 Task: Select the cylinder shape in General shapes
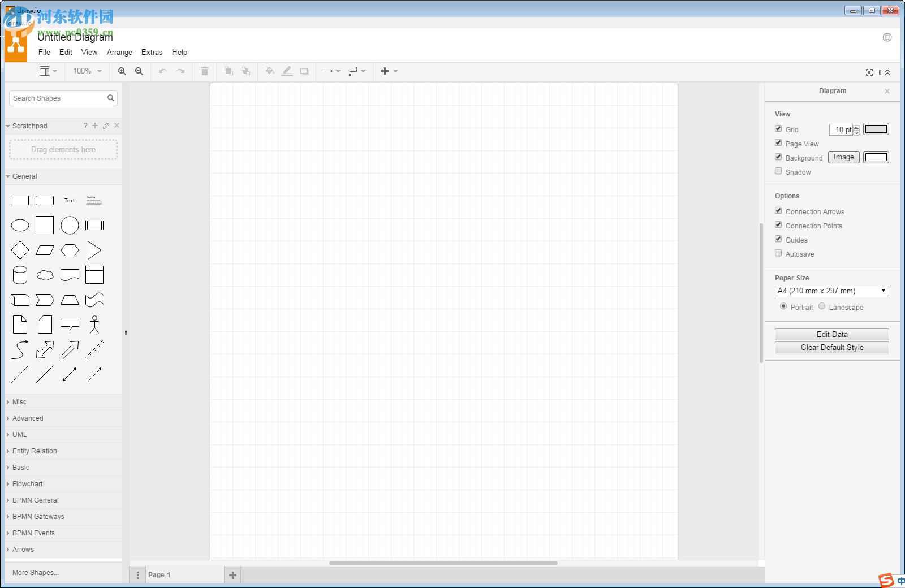pos(20,275)
